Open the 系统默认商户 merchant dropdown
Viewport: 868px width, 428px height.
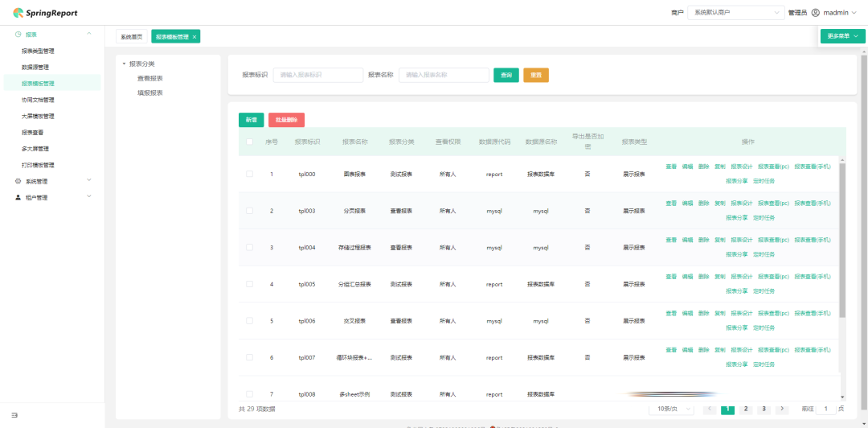(735, 13)
